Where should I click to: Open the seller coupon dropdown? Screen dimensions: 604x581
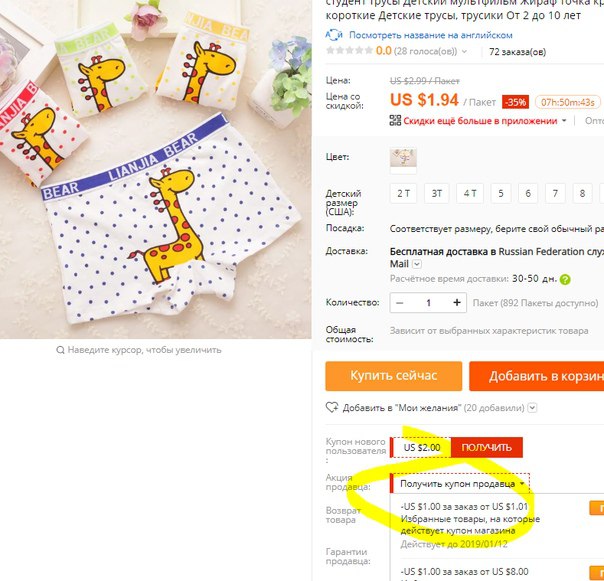pos(460,484)
